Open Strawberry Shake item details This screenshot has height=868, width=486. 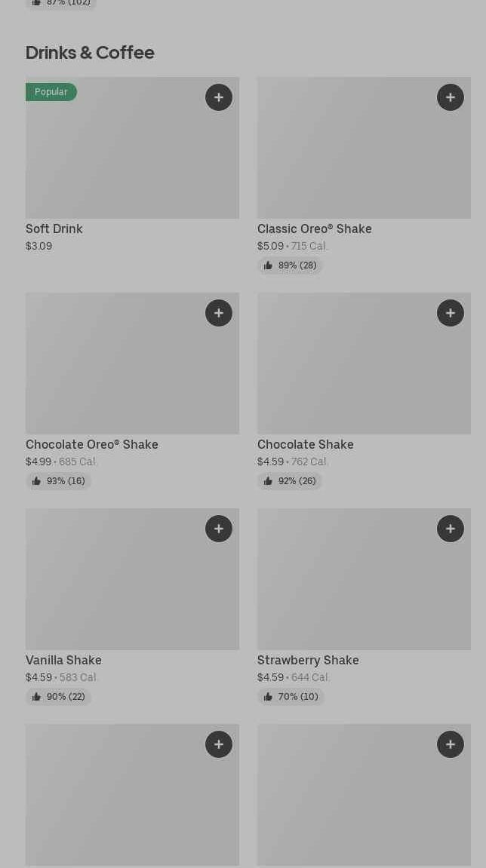[308, 661]
